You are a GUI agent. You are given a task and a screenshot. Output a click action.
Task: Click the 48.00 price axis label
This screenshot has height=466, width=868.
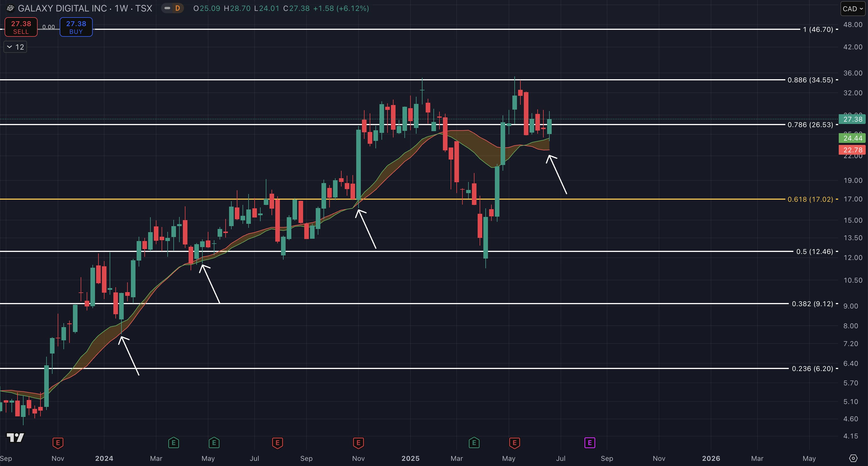click(853, 25)
